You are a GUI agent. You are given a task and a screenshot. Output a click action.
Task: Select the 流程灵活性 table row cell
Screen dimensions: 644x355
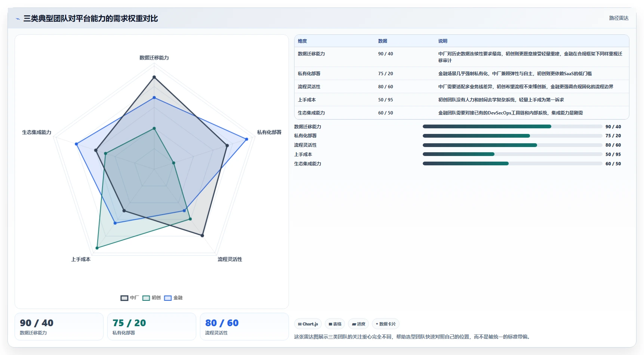point(309,87)
